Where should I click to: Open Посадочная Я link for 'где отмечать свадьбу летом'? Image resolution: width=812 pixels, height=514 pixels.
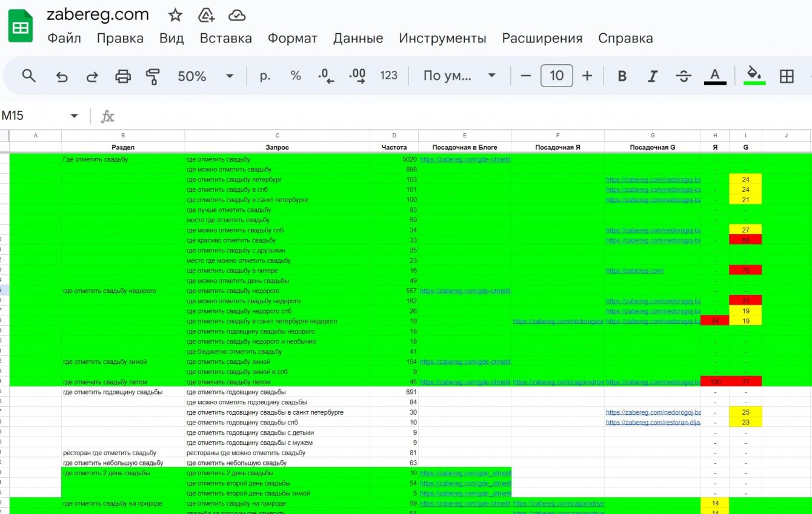tap(558, 382)
